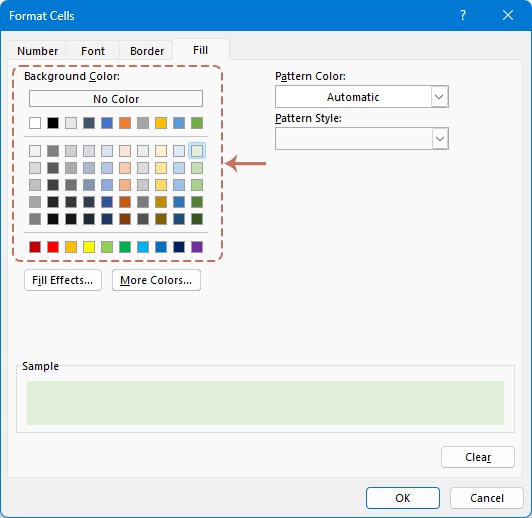Image resolution: width=532 pixels, height=518 pixels.
Task: Choose the orange theme color swatch
Action: pyautogui.click(x=125, y=123)
